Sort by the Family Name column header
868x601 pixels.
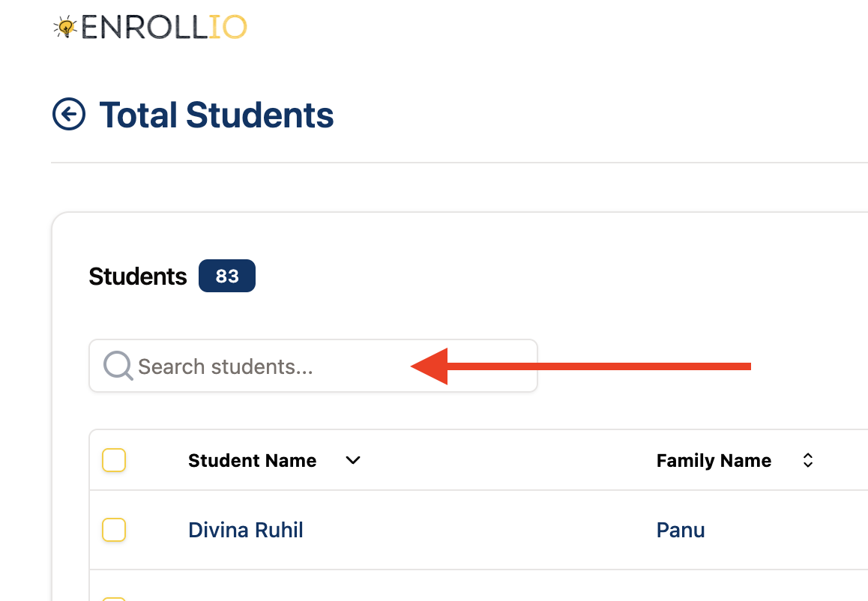point(714,460)
